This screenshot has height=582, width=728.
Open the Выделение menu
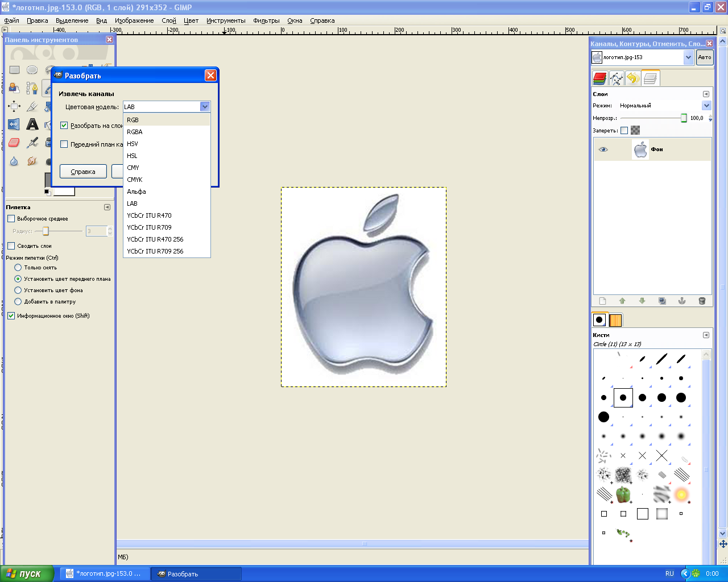pyautogui.click(x=72, y=20)
